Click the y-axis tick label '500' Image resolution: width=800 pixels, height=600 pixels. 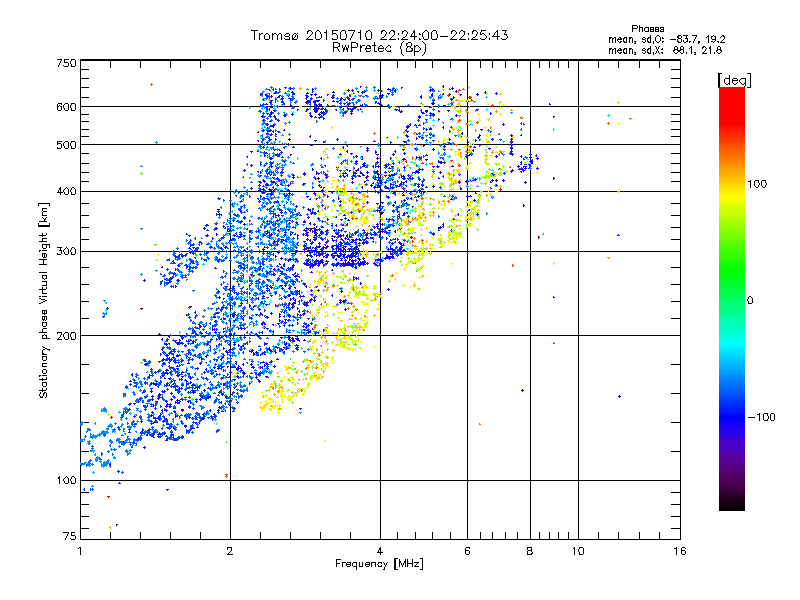(66, 145)
